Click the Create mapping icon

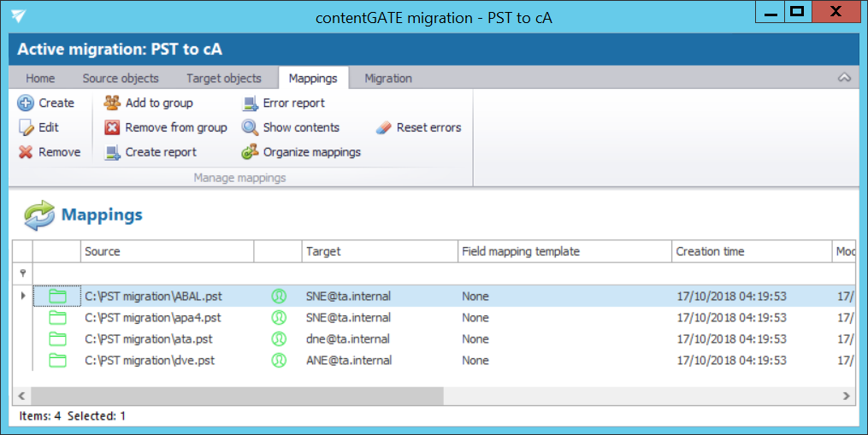click(26, 103)
